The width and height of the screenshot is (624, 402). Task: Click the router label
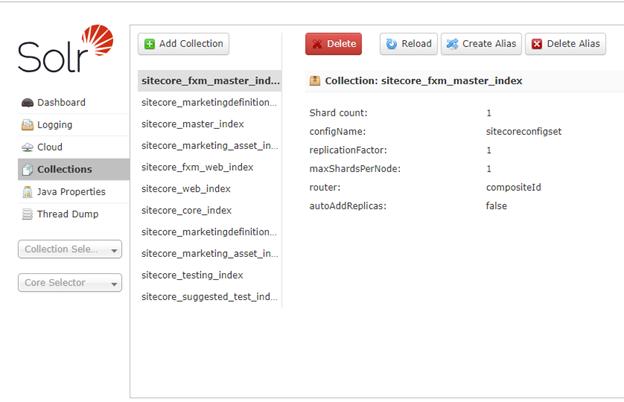[325, 187]
